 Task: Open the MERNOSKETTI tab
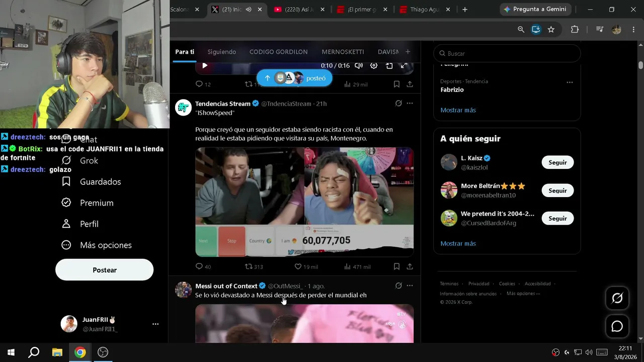tap(343, 52)
